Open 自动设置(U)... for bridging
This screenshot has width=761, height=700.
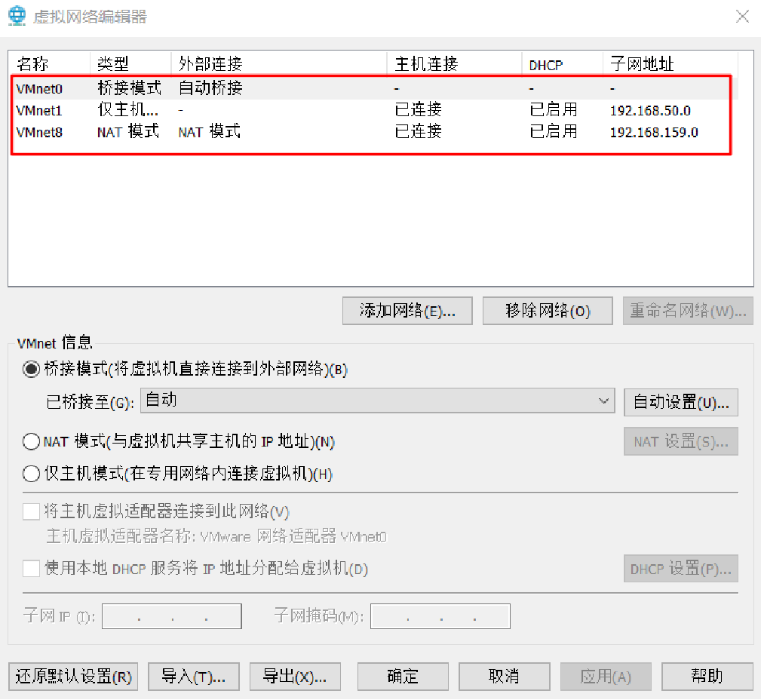tap(681, 403)
